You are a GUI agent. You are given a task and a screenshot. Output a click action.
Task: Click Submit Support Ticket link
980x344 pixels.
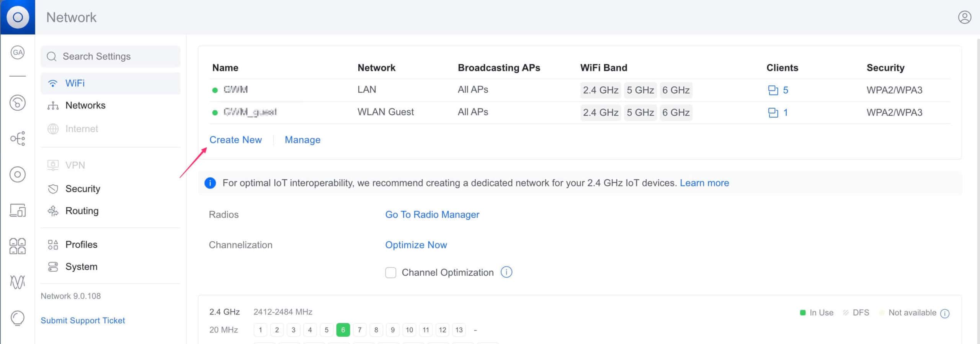click(83, 320)
